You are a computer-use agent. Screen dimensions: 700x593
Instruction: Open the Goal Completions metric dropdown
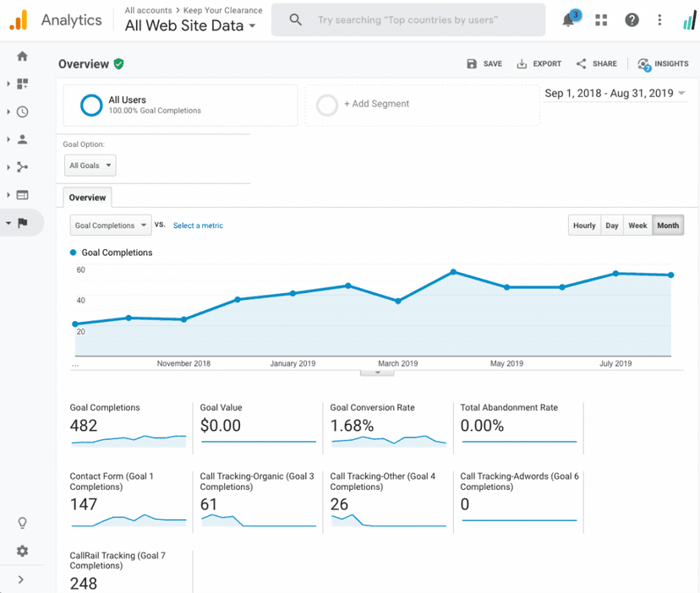tap(110, 226)
